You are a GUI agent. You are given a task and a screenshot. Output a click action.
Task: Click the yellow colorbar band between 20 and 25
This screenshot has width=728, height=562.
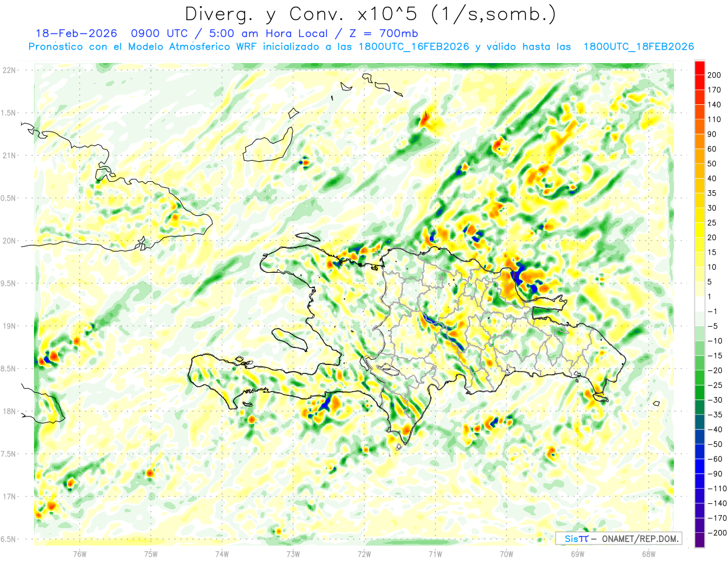tap(699, 230)
